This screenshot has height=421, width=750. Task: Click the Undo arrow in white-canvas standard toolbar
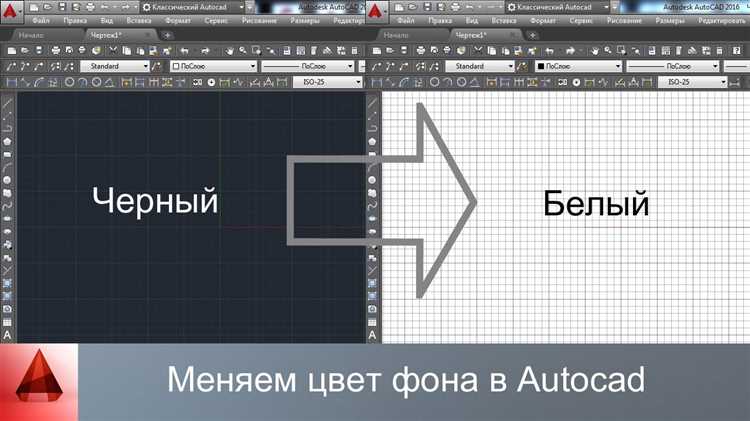click(x=550, y=50)
